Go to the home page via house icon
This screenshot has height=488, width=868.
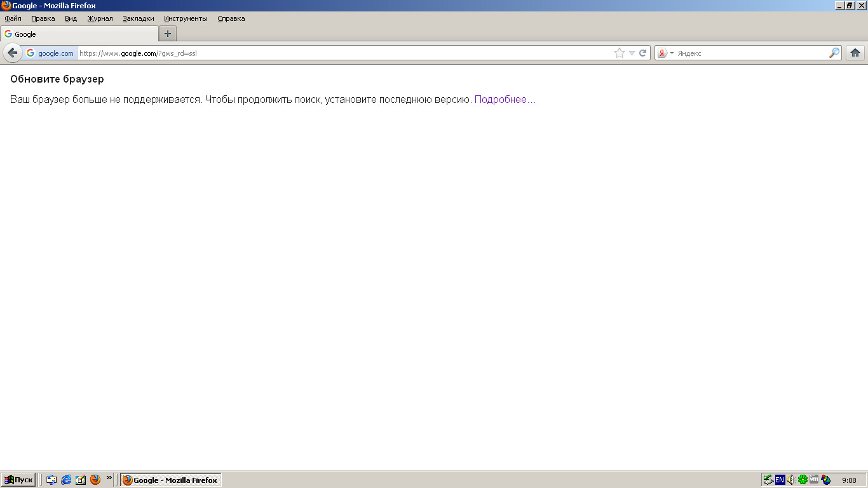click(x=855, y=53)
